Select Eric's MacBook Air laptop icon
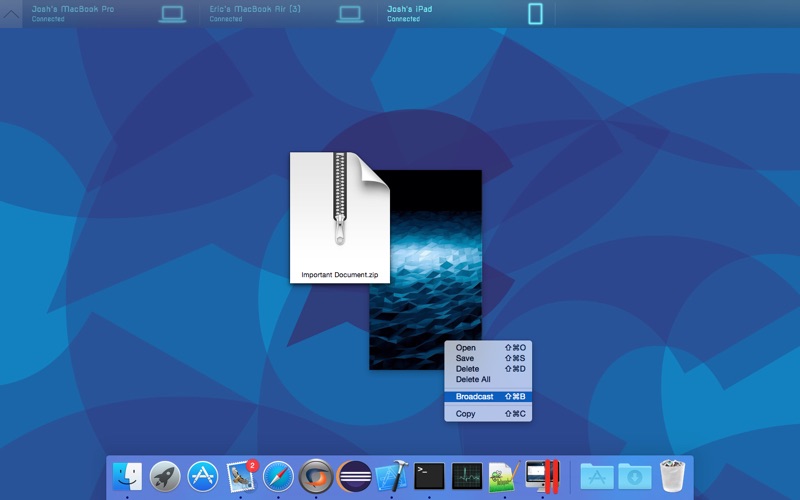800x500 pixels. pyautogui.click(x=350, y=14)
